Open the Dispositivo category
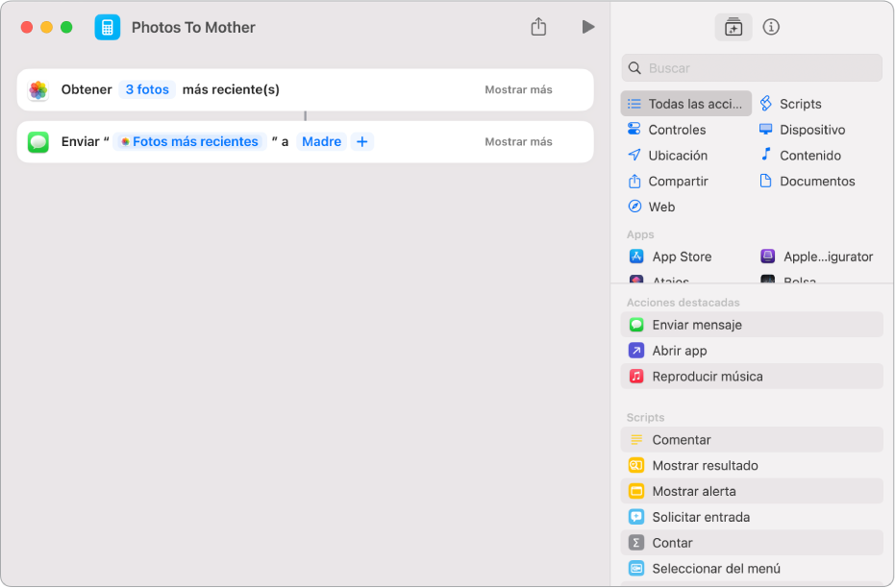 pos(802,130)
